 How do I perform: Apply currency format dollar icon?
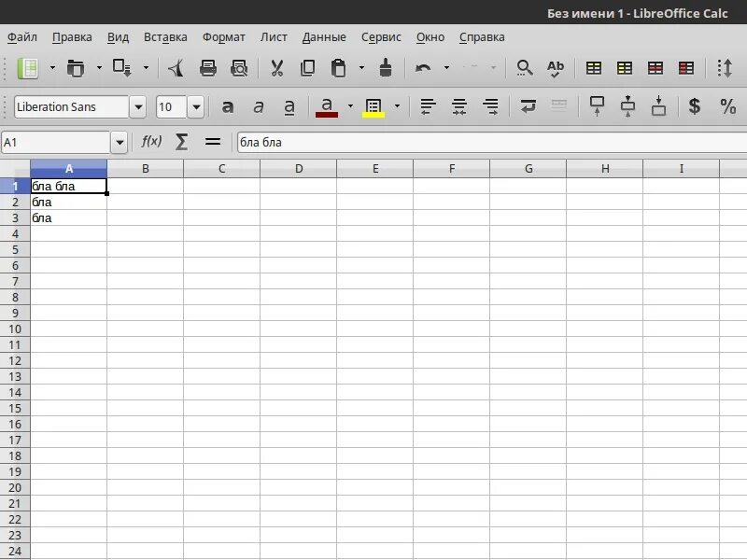pyautogui.click(x=695, y=106)
